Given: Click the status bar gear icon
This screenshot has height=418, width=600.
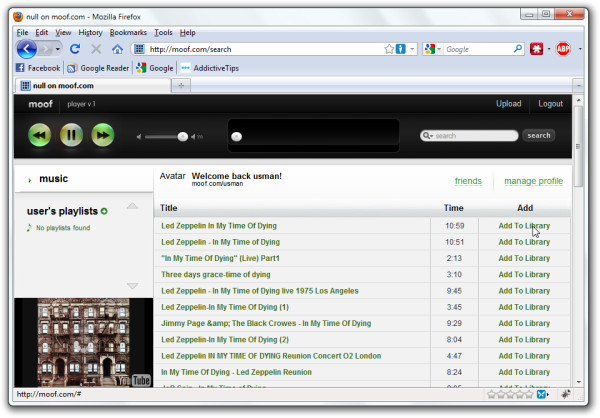Looking at the screenshot, I should [x=566, y=394].
